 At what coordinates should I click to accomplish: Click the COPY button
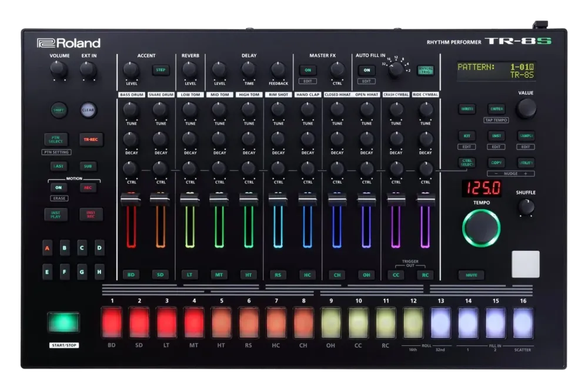[x=496, y=163]
